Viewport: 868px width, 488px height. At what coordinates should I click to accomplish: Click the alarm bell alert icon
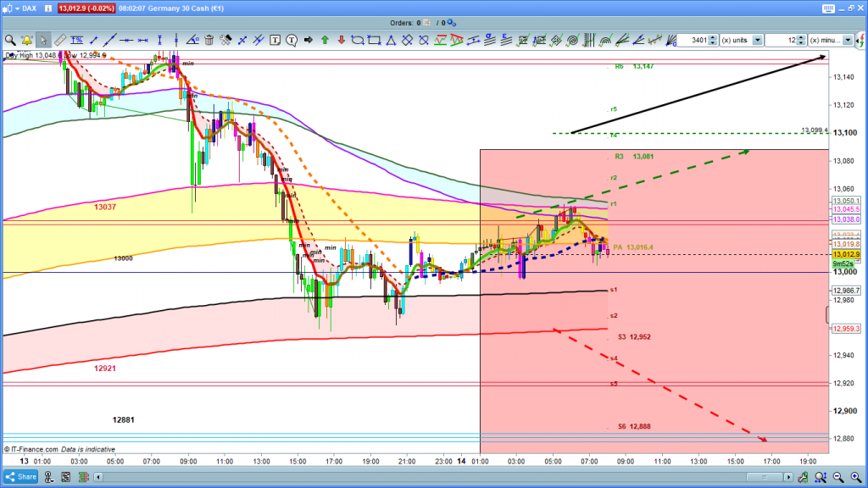(x=26, y=40)
